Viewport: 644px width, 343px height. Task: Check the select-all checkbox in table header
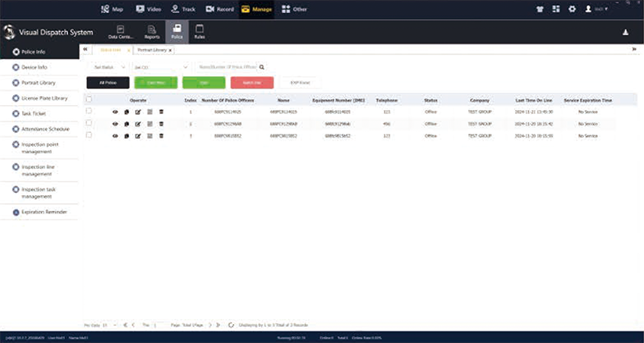[89, 99]
